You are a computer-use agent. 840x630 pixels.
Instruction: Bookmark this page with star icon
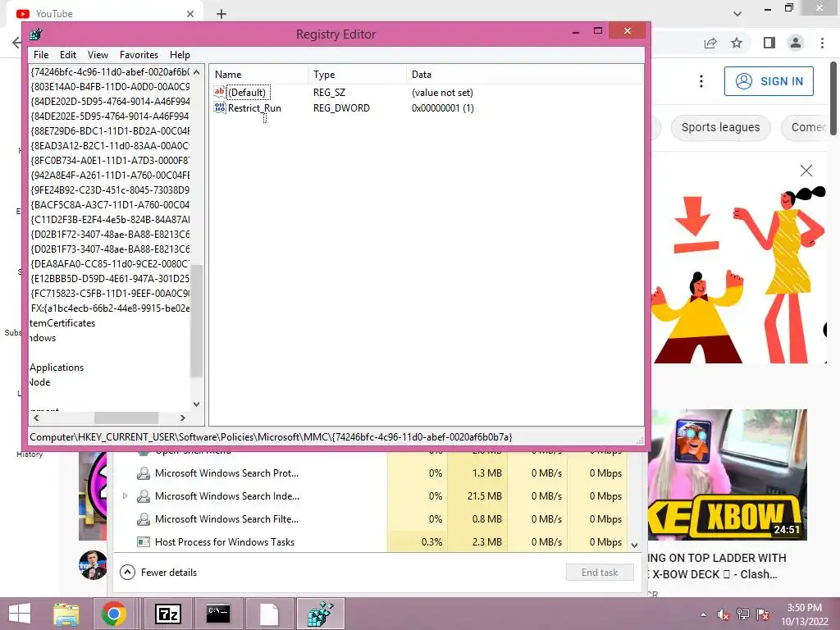(737, 43)
